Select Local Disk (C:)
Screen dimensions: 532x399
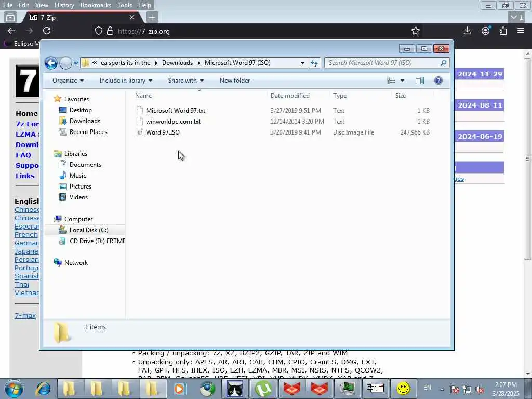[84, 230]
